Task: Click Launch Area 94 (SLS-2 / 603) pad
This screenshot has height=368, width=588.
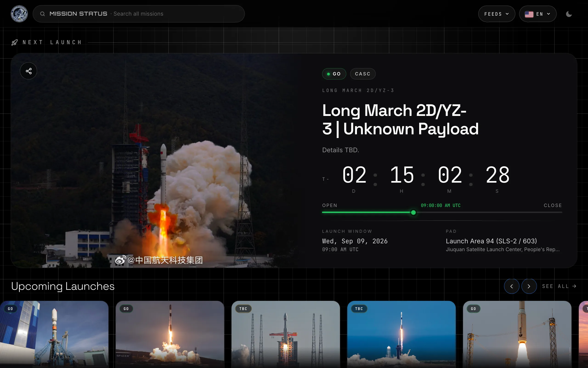Action: tap(491, 241)
